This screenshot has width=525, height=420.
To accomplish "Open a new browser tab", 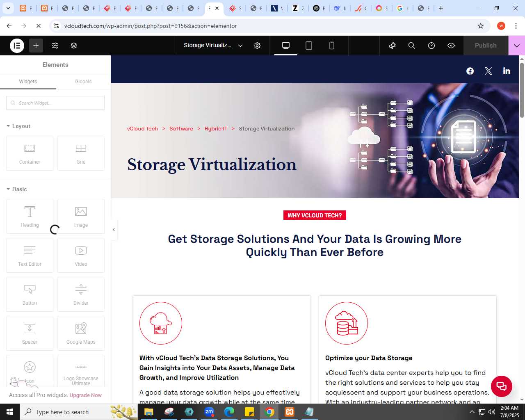I will tap(441, 8).
